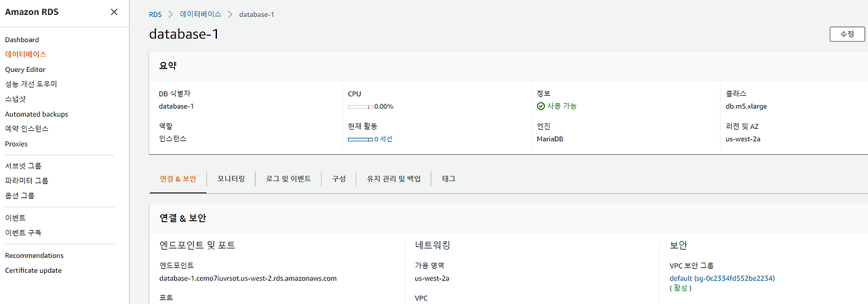
Task: Open 파라미터 그룹 in sidebar
Action: (x=26, y=180)
